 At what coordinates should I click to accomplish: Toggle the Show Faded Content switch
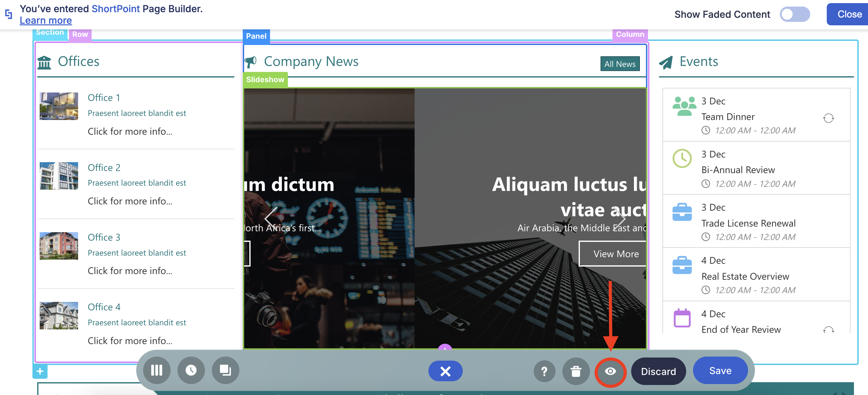[795, 14]
